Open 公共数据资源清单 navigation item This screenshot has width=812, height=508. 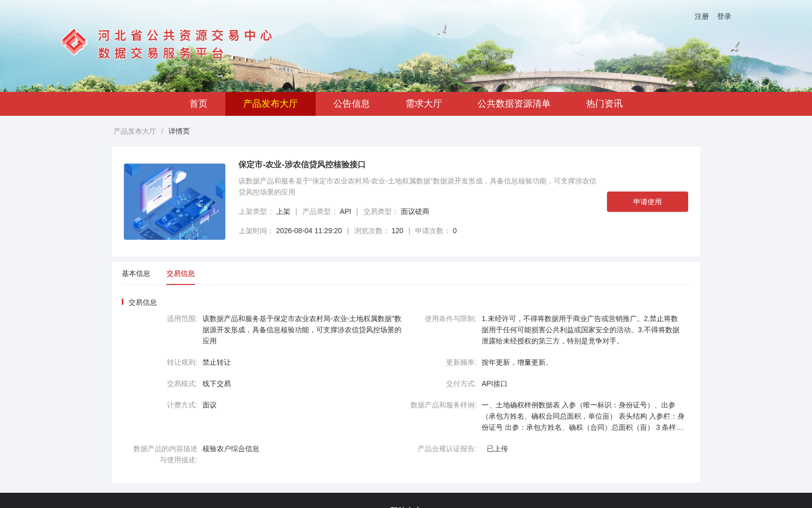514,104
